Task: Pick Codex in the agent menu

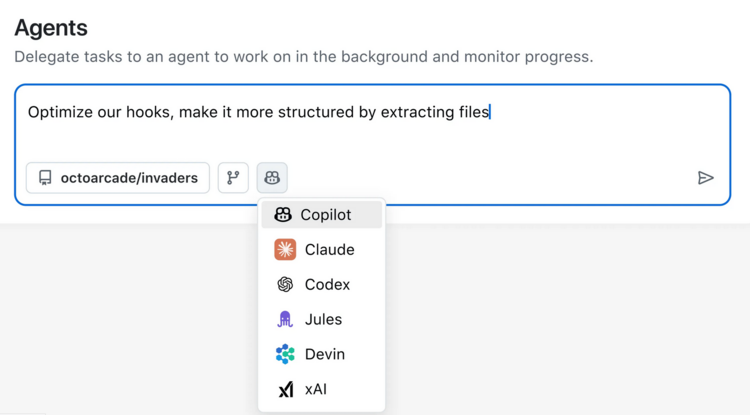Action: tap(327, 285)
